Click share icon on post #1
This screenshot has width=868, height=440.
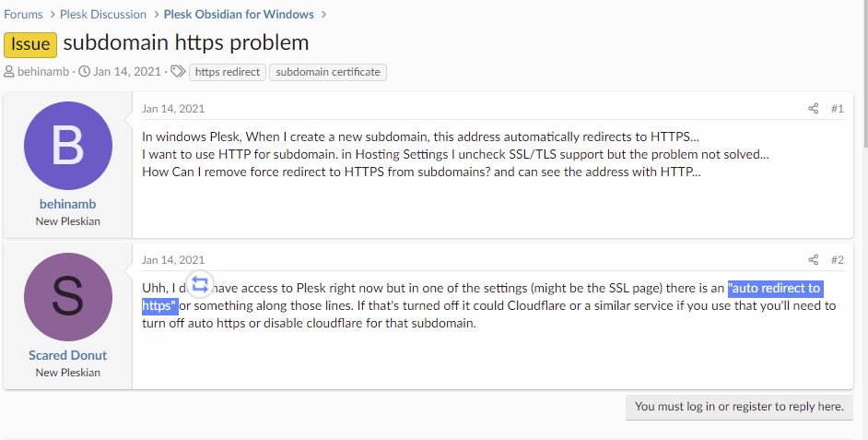point(813,109)
